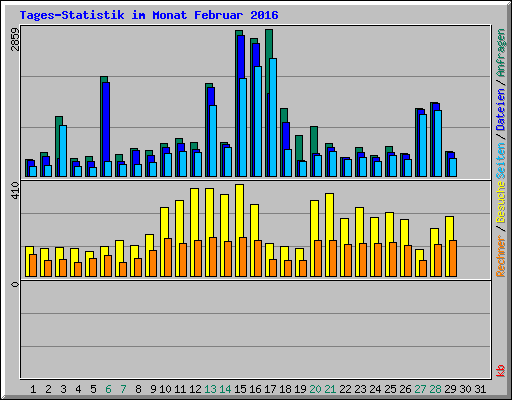Click day label '29' on the axis
This screenshot has width=512, height=400.
450,389
